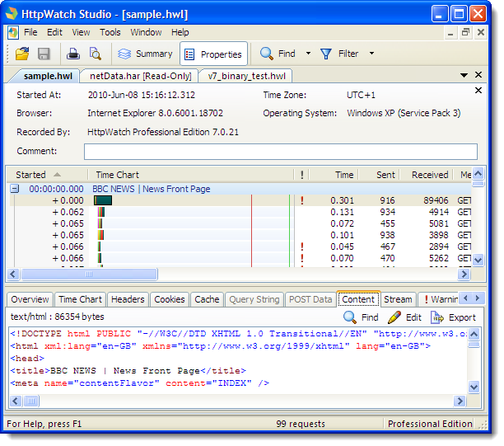Open the Window menu
The image size is (504, 446).
(x=146, y=32)
